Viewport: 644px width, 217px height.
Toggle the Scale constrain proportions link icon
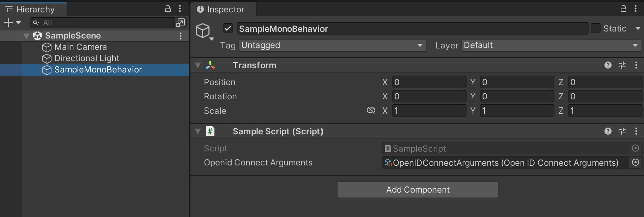point(371,110)
